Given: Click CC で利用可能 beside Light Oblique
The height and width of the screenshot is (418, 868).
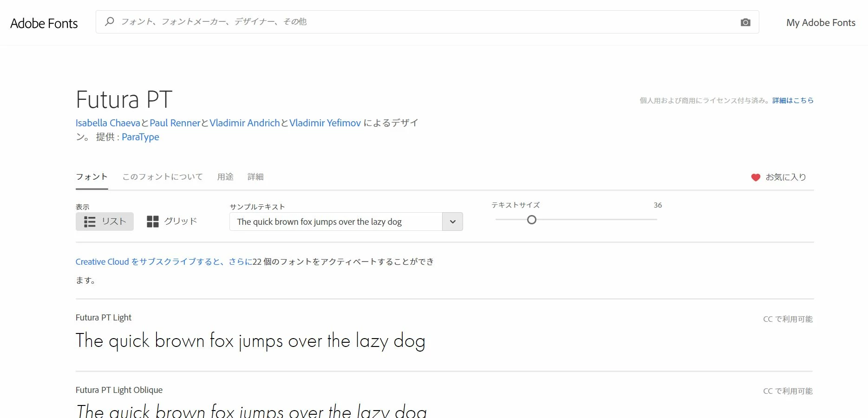Looking at the screenshot, I should click(x=788, y=391).
